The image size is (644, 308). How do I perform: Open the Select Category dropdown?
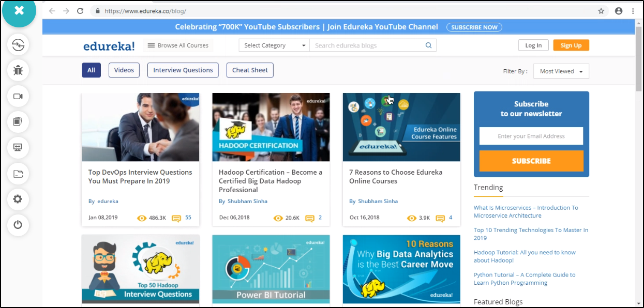[x=274, y=45]
